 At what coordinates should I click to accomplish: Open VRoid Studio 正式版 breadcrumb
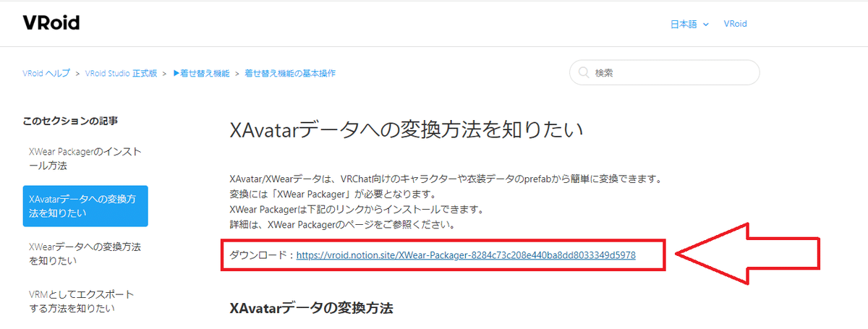pyautogui.click(x=121, y=73)
